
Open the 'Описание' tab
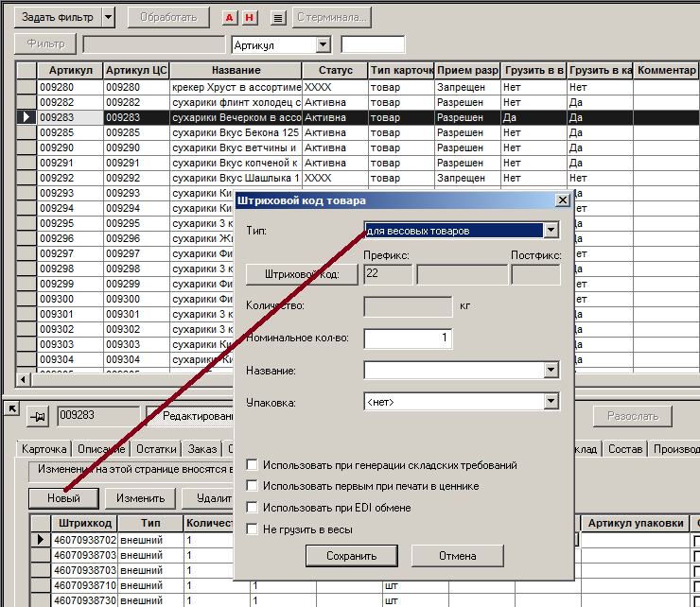click(101, 448)
